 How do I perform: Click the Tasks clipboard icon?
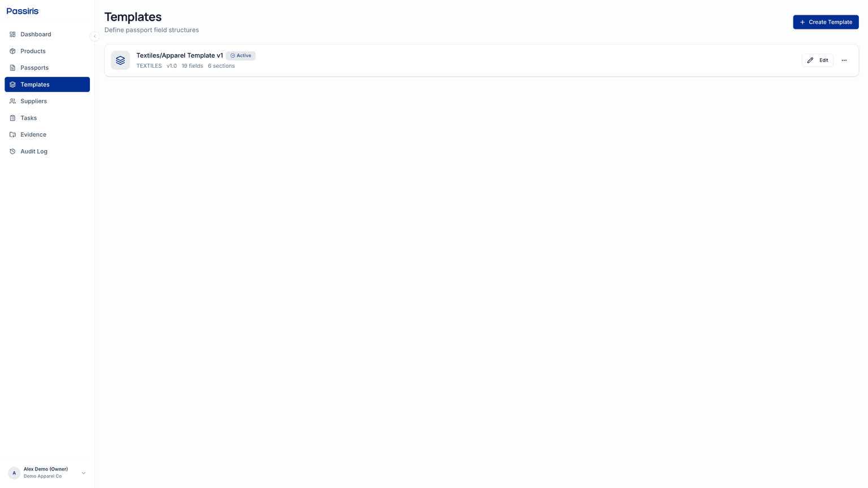click(12, 117)
